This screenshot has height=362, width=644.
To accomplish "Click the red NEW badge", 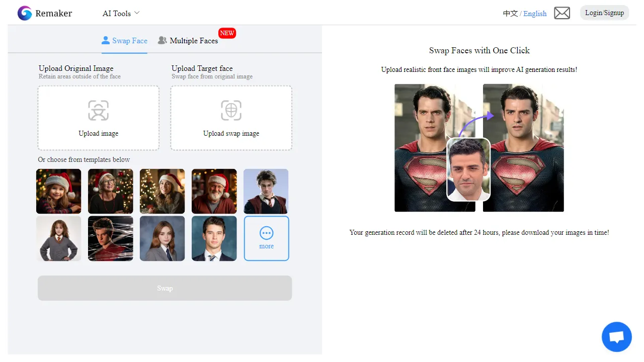I will [227, 33].
